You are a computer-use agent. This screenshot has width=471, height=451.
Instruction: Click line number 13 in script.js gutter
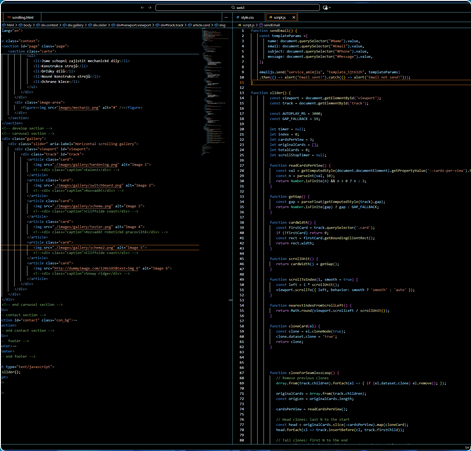pos(243,93)
